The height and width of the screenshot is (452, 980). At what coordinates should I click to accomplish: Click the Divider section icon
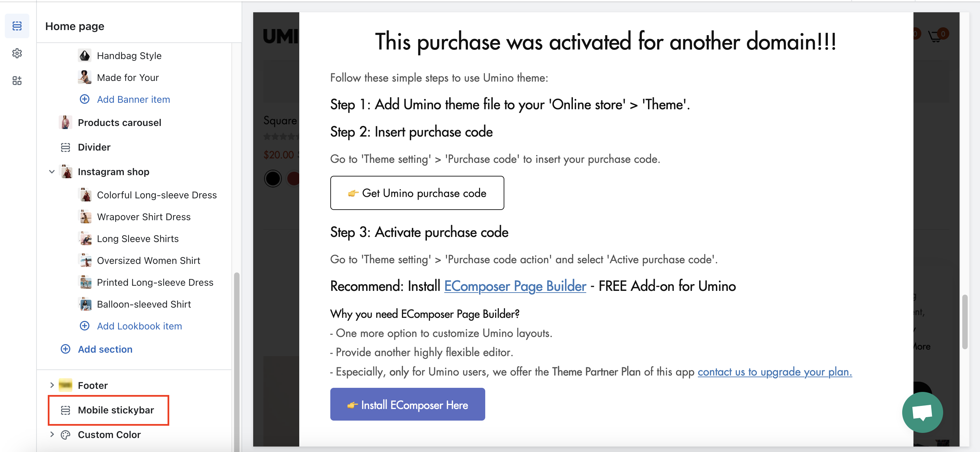point(66,147)
